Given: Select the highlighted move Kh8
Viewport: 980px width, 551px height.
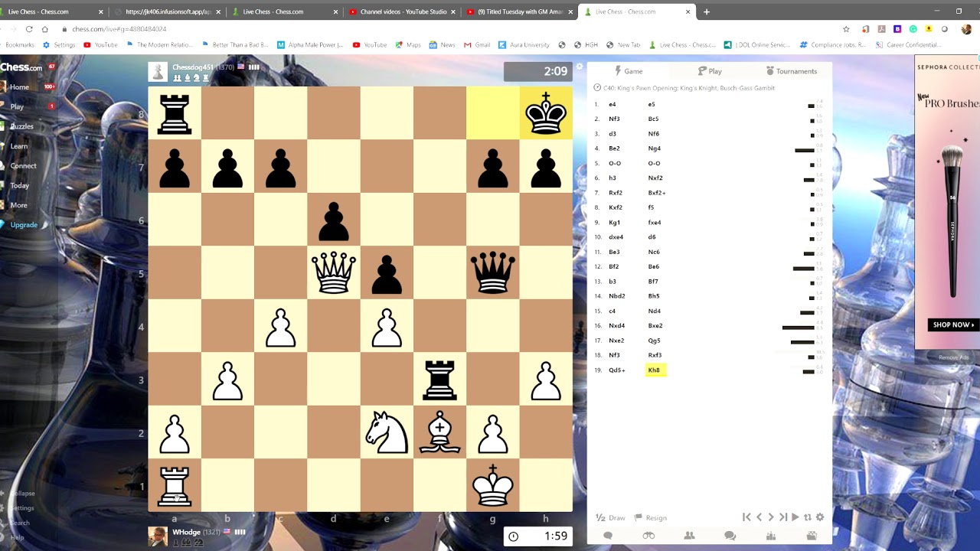Looking at the screenshot, I should [654, 370].
